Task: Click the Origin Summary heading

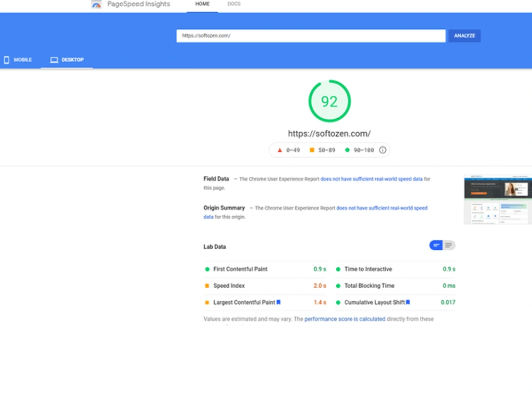Action: [225, 208]
